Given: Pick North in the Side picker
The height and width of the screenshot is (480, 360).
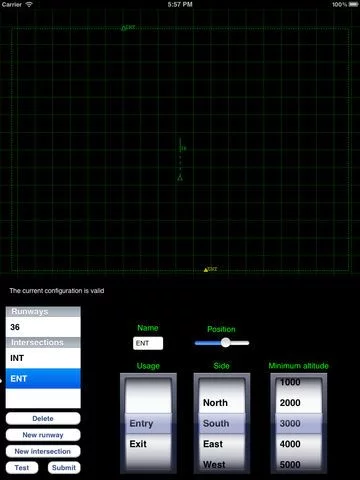Looking at the screenshot, I should 222,403.
